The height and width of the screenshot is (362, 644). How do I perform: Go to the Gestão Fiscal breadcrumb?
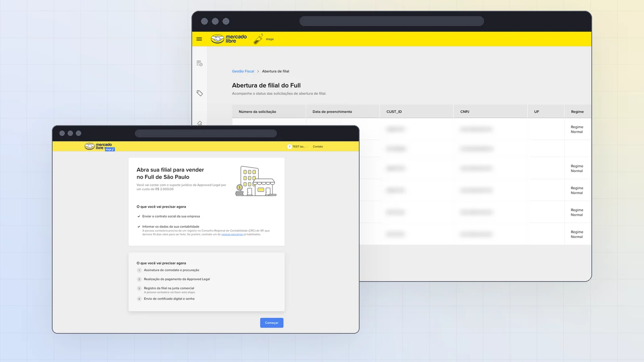coord(243,71)
